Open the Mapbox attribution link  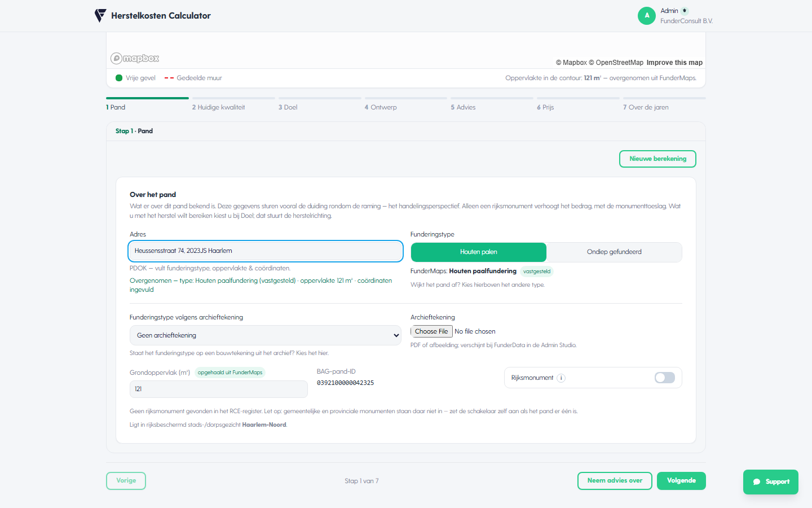tap(571, 63)
